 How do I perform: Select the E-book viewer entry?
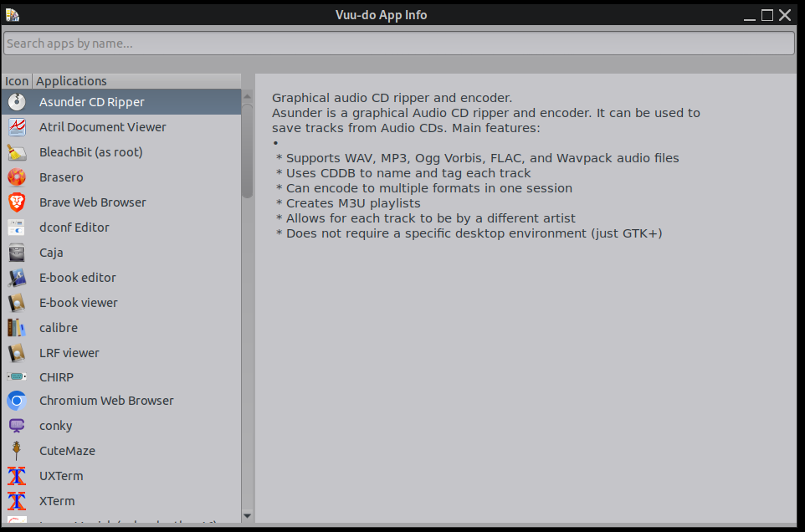click(x=121, y=303)
